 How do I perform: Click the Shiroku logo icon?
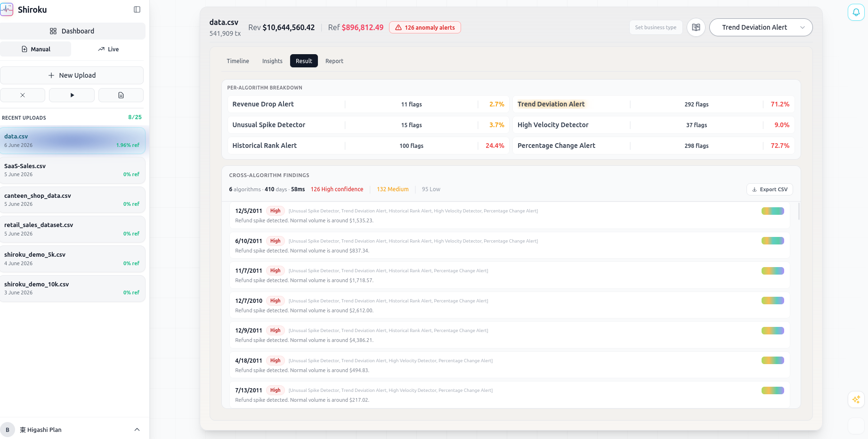(x=7, y=9)
